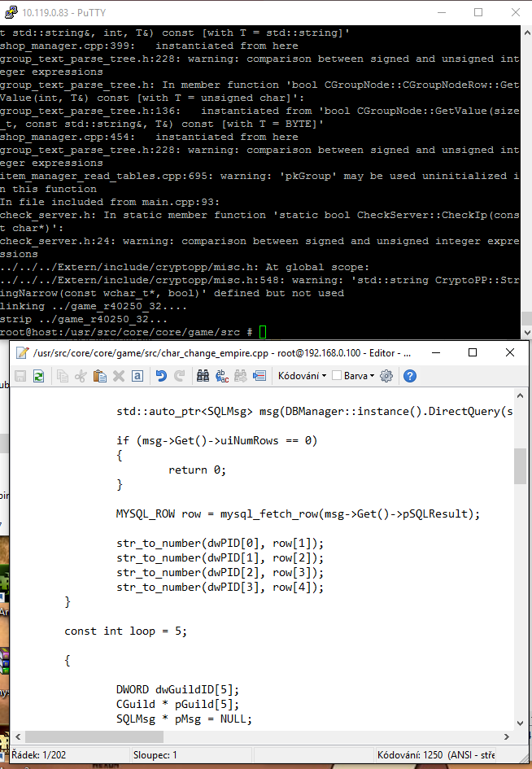Close the PuTTY window

(x=516, y=12)
